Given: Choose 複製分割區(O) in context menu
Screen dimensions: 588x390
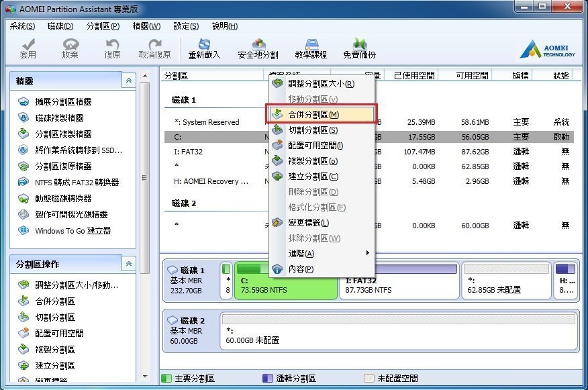Looking at the screenshot, I should [x=322, y=161].
